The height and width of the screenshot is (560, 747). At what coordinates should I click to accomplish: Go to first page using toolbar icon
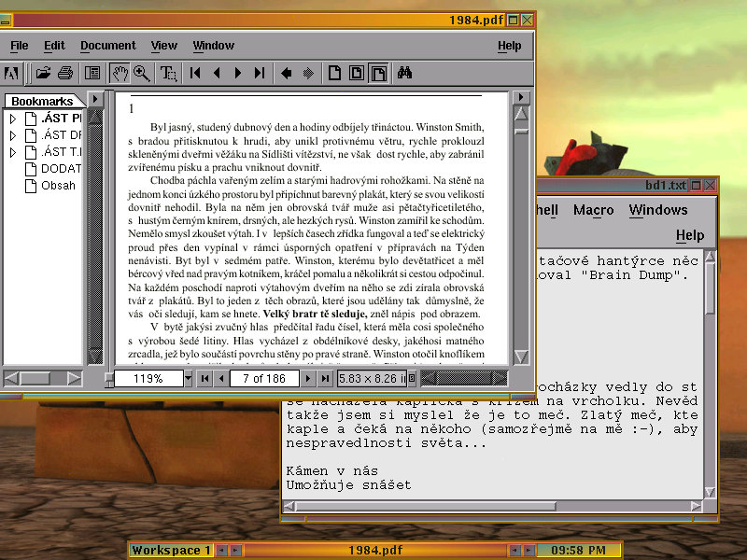[195, 73]
